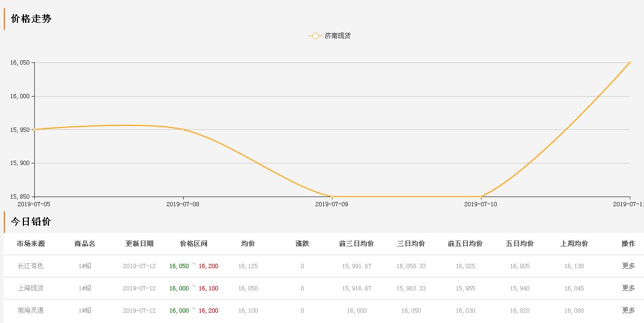This screenshot has width=644, height=323.
Task: Select the data point at 2019-07-09
Action: (x=332, y=197)
